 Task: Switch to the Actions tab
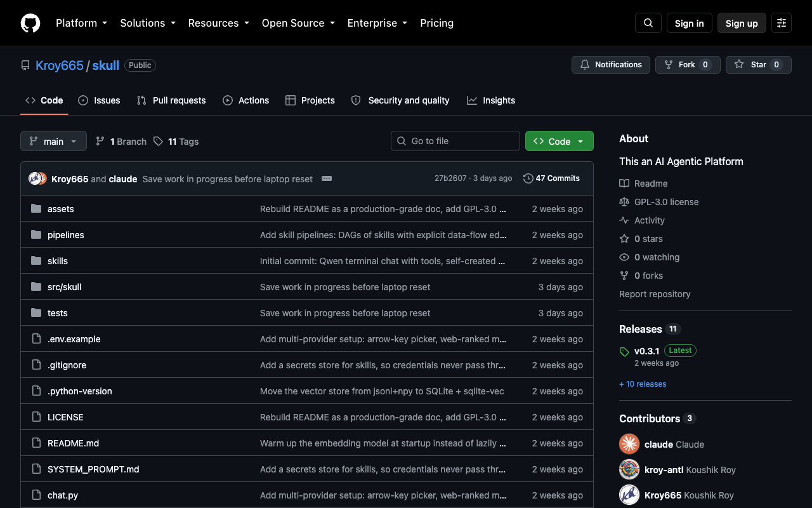pos(246,100)
